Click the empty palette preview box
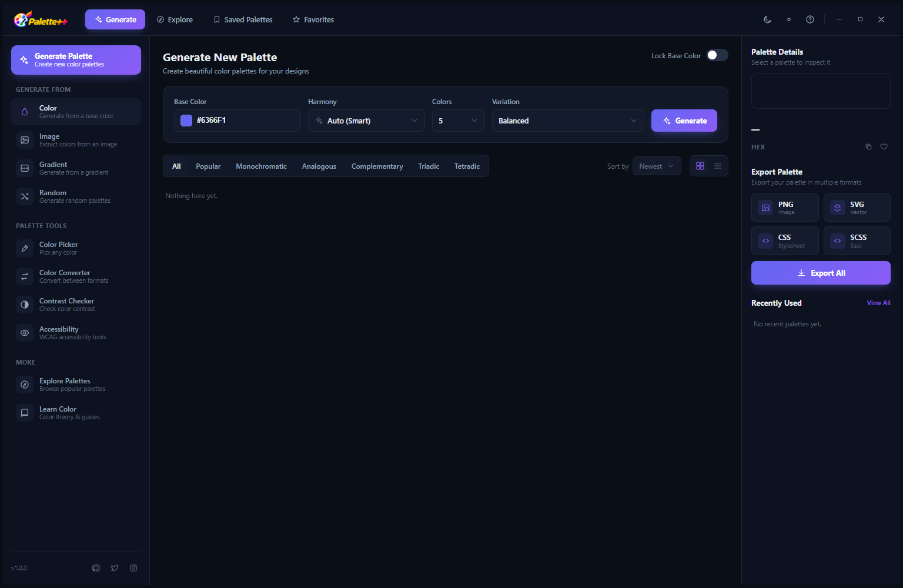Image resolution: width=903 pixels, height=588 pixels. point(821,91)
